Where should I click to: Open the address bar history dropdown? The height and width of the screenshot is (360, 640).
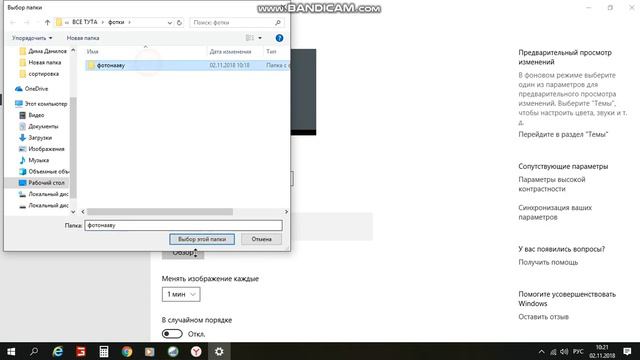[x=170, y=22]
